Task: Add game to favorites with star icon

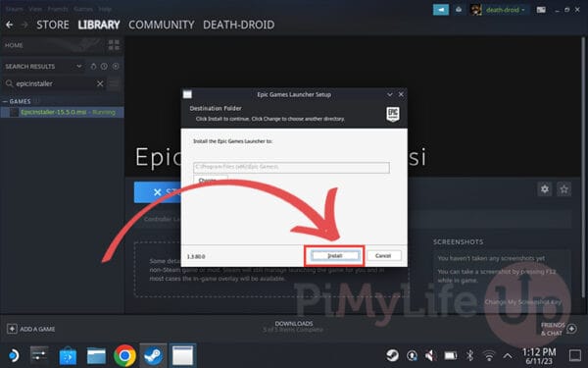Action: pos(564,188)
